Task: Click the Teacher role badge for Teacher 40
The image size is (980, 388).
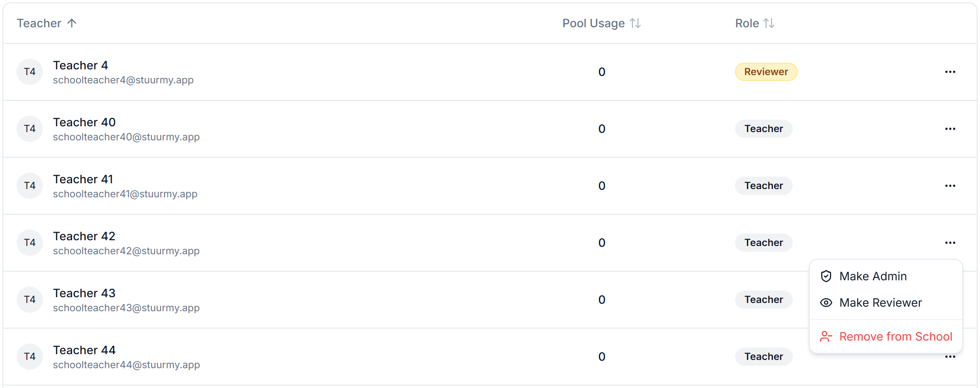Action: click(x=763, y=129)
